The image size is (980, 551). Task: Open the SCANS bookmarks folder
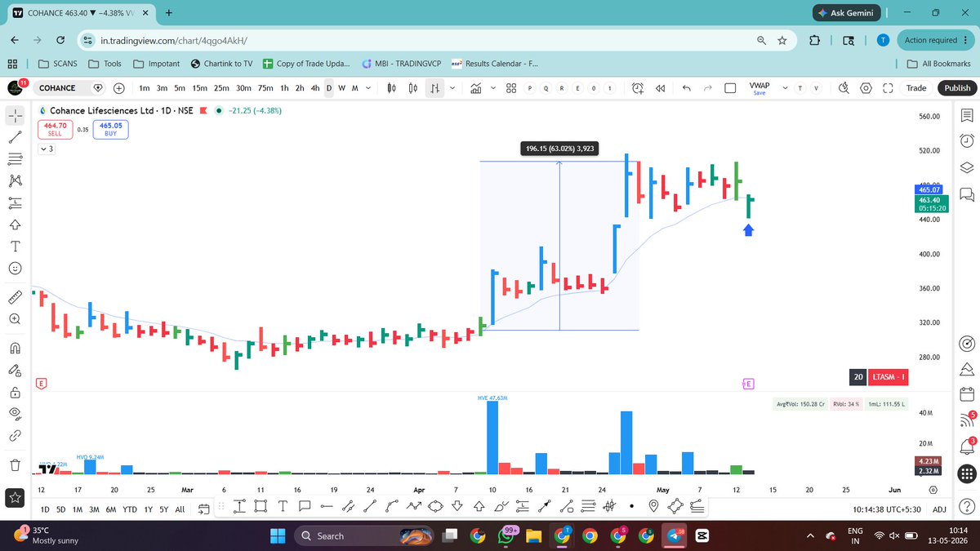tap(58, 64)
